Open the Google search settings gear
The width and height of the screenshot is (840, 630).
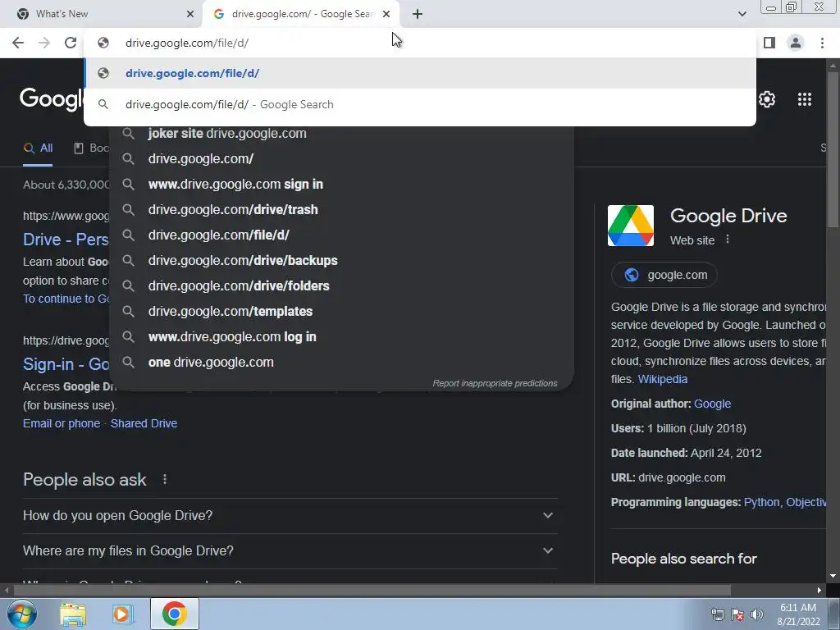pos(767,99)
